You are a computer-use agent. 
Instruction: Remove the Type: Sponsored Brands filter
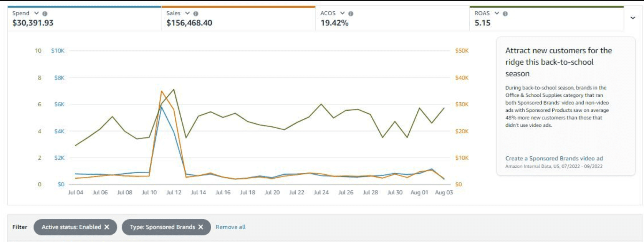[200, 227]
